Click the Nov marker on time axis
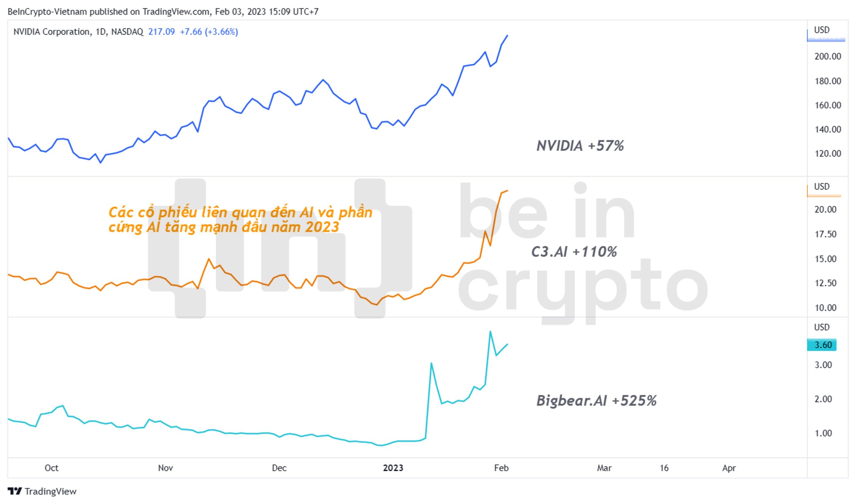 pyautogui.click(x=166, y=468)
